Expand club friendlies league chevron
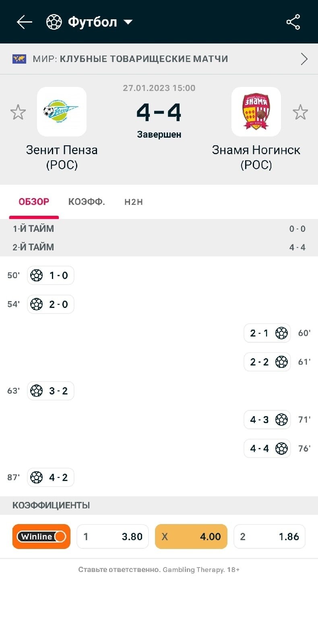The height and width of the screenshot is (644, 318). click(304, 59)
